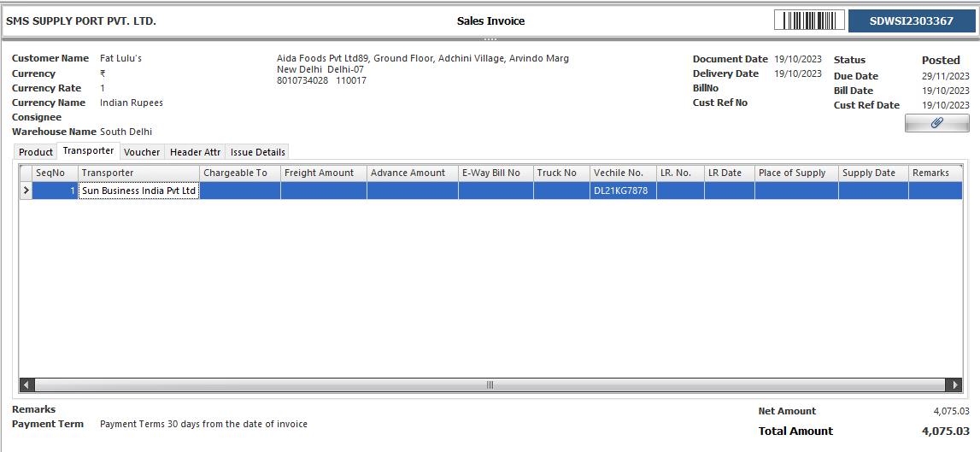Collapse the header using the splitter dots
Image resolution: width=980 pixels, height=452 pixels.
(490, 39)
